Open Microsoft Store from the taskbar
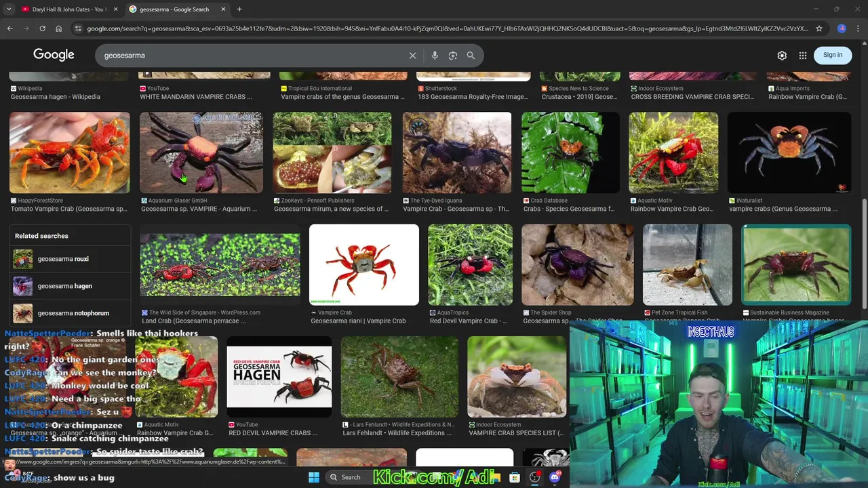The image size is (868, 488). tap(515, 477)
